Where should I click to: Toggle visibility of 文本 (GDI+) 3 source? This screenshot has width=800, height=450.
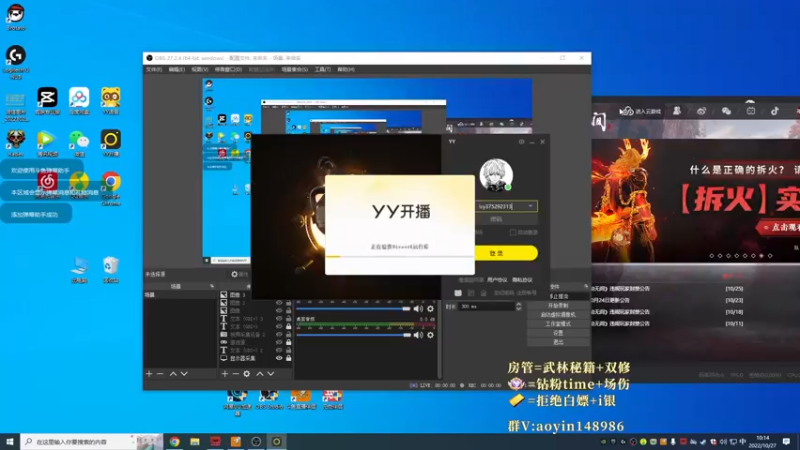tap(279, 318)
